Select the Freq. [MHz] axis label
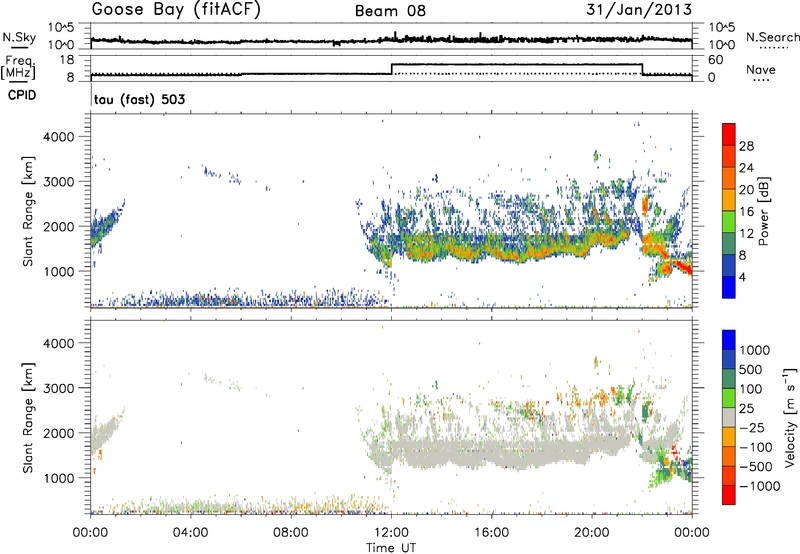The height and width of the screenshot is (554, 800). click(x=19, y=67)
